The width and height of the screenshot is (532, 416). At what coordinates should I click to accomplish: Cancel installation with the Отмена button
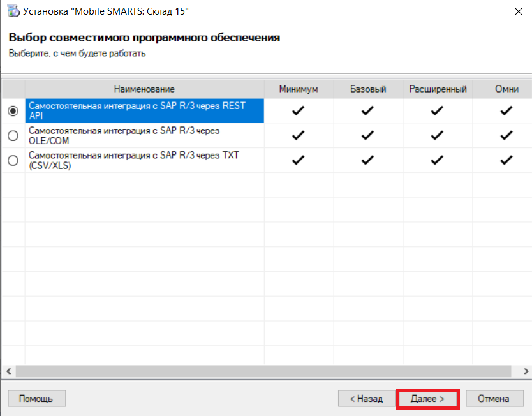(494, 399)
